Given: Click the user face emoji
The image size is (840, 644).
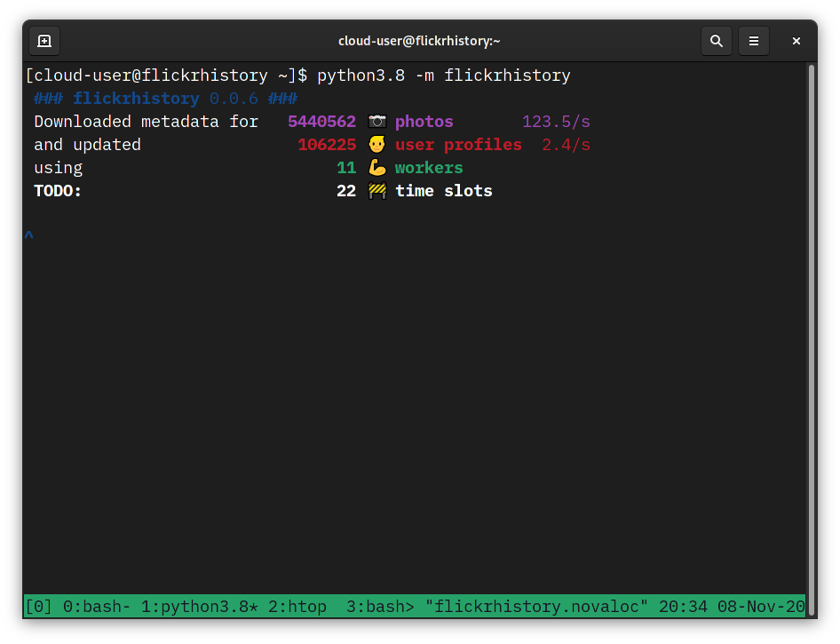Looking at the screenshot, I should tap(377, 145).
